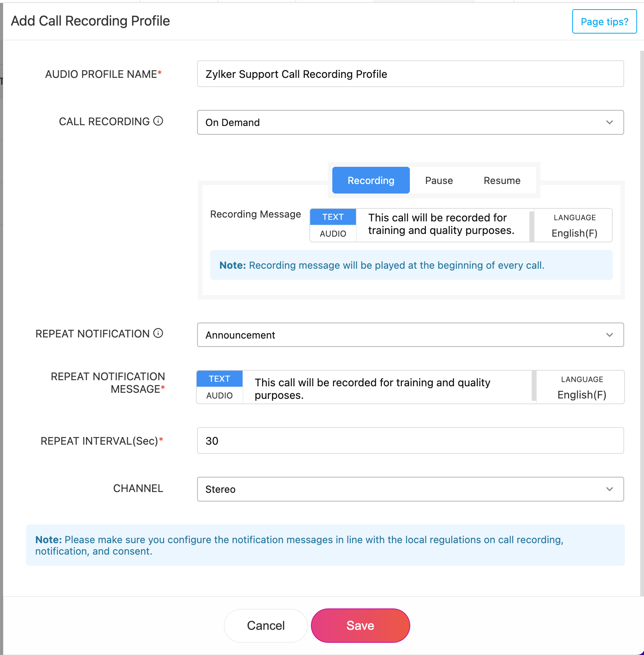The height and width of the screenshot is (655, 644).
Task: Open the Channel Stereo dropdown
Action: coord(410,489)
